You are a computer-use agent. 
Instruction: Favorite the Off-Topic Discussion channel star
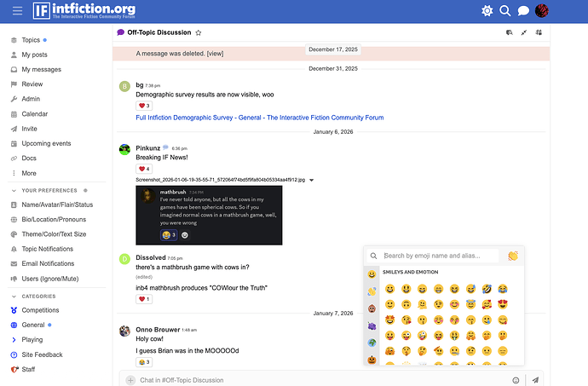click(x=199, y=32)
